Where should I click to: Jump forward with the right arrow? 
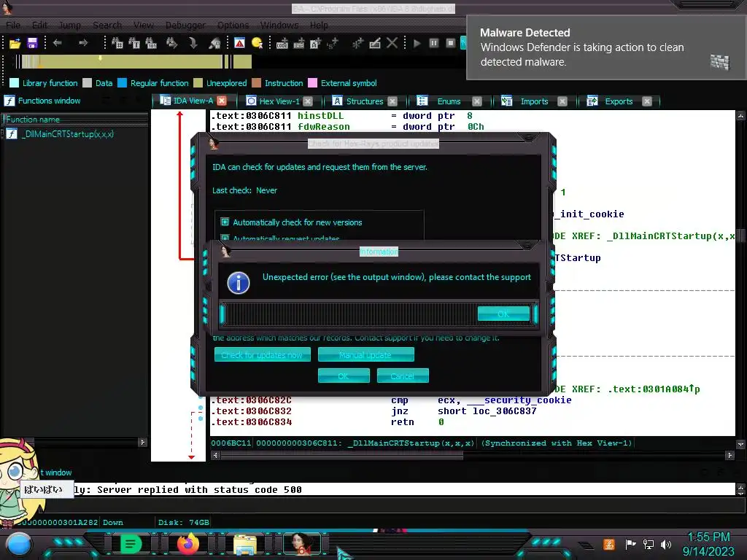coord(83,43)
